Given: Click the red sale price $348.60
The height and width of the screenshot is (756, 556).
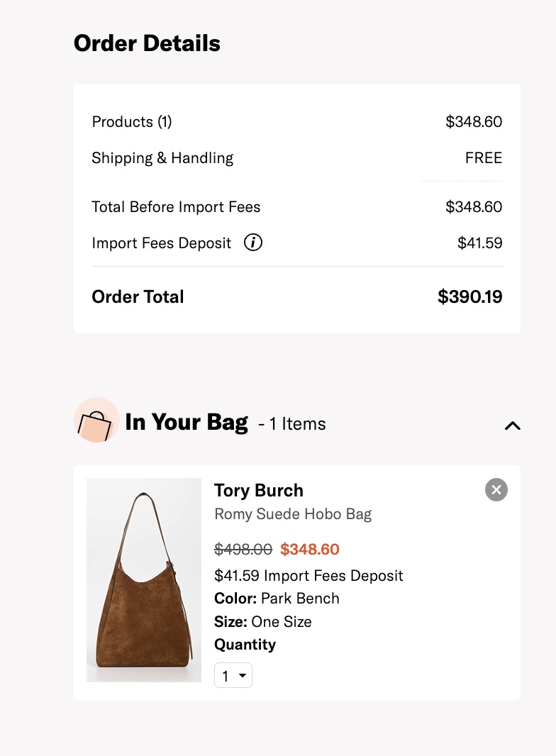Looking at the screenshot, I should click(x=310, y=550).
